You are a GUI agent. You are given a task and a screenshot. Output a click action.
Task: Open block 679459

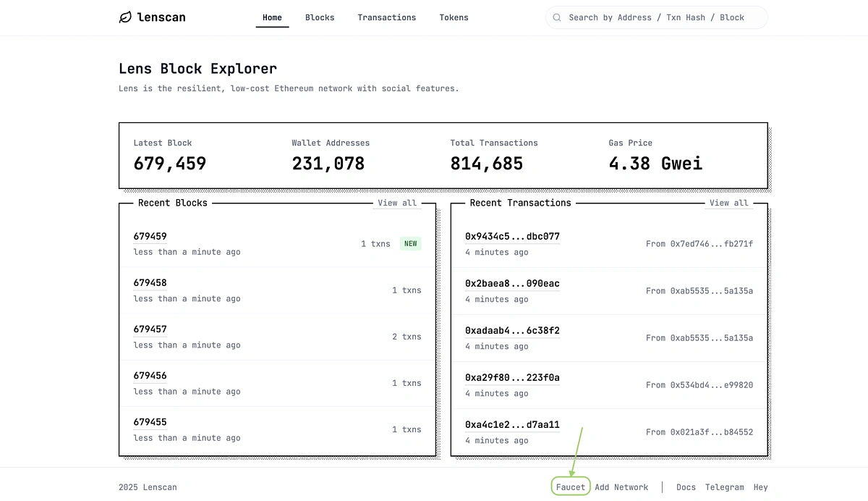coord(150,237)
